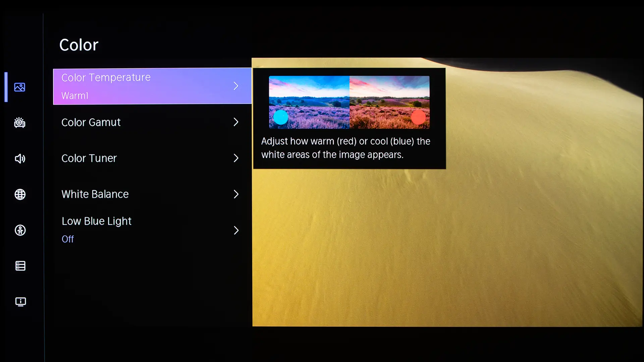Open Accessibility settings icon

coord(20,230)
